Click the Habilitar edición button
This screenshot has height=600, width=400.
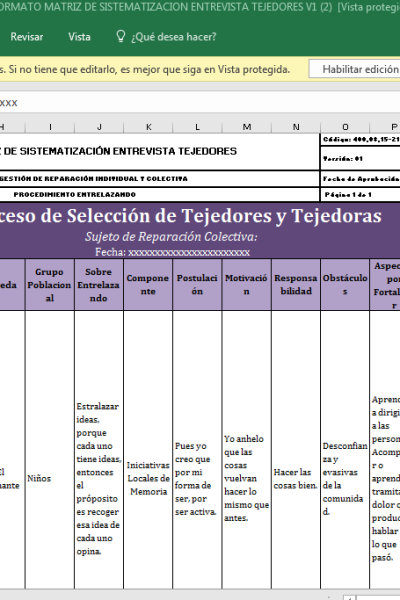point(354,69)
